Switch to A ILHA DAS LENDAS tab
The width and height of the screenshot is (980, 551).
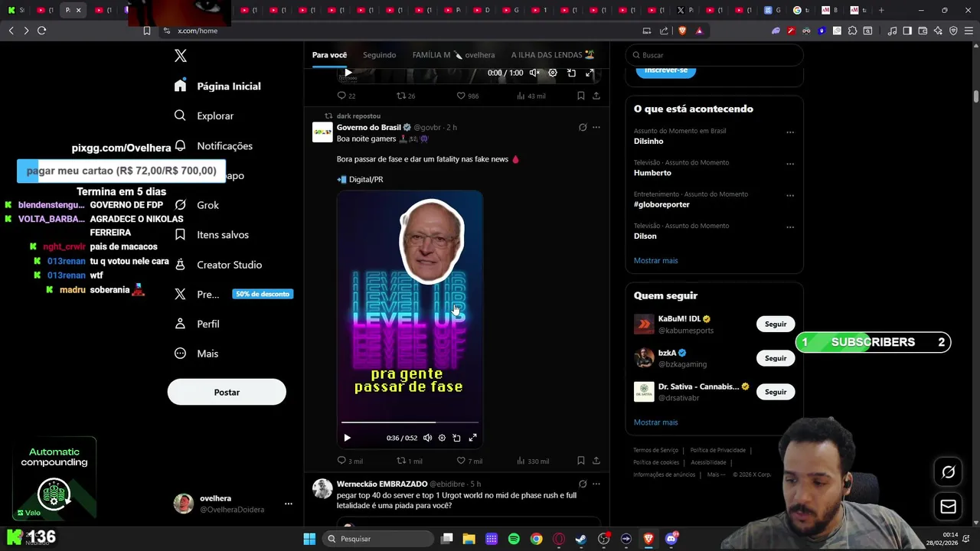point(553,55)
